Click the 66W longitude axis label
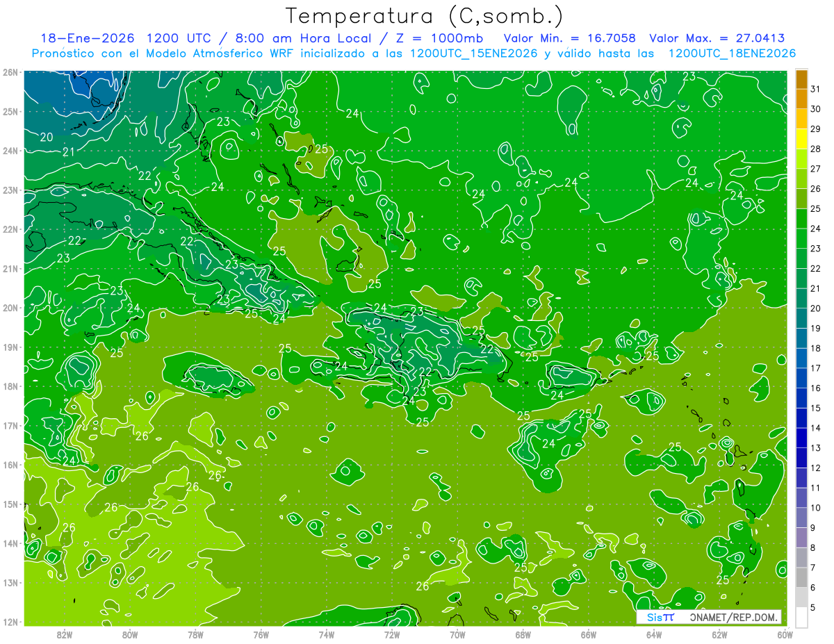 point(589,634)
